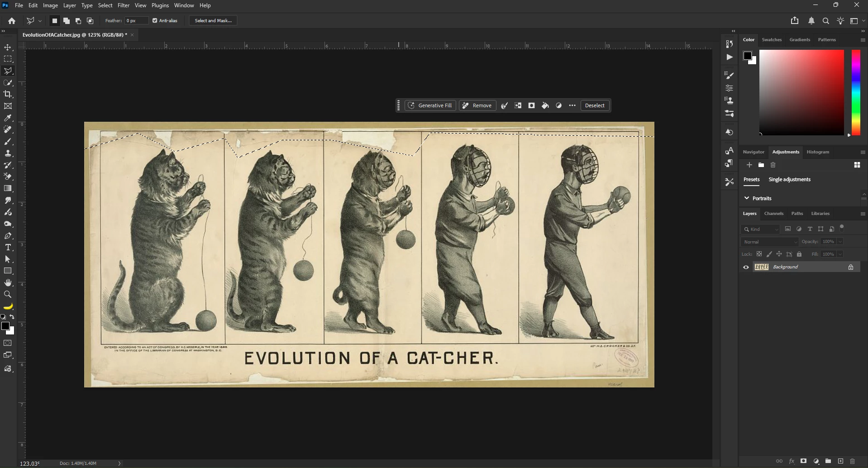Switch to the Swatches tab
This screenshot has height=468, width=868.
coord(772,40)
